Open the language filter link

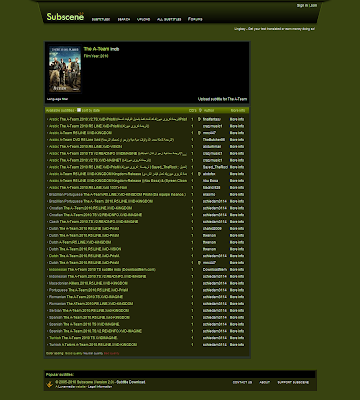click(x=57, y=99)
